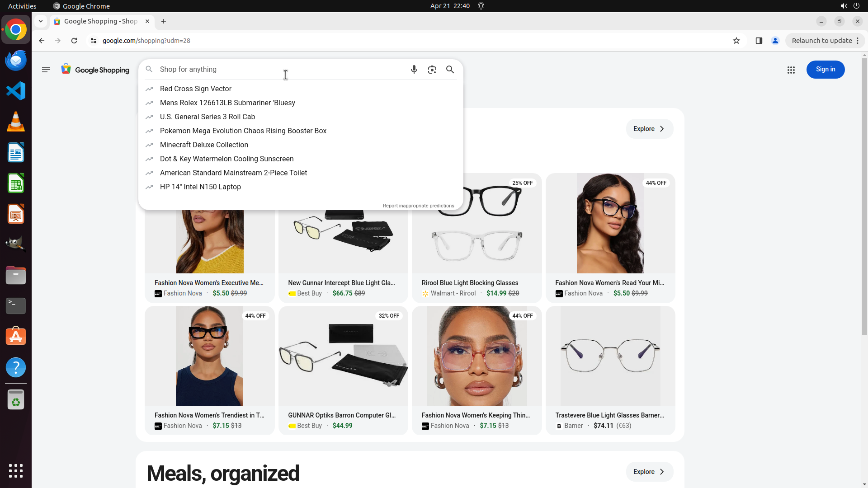Click the Sign in button
This screenshot has height=488, width=868.
pyautogui.click(x=825, y=70)
